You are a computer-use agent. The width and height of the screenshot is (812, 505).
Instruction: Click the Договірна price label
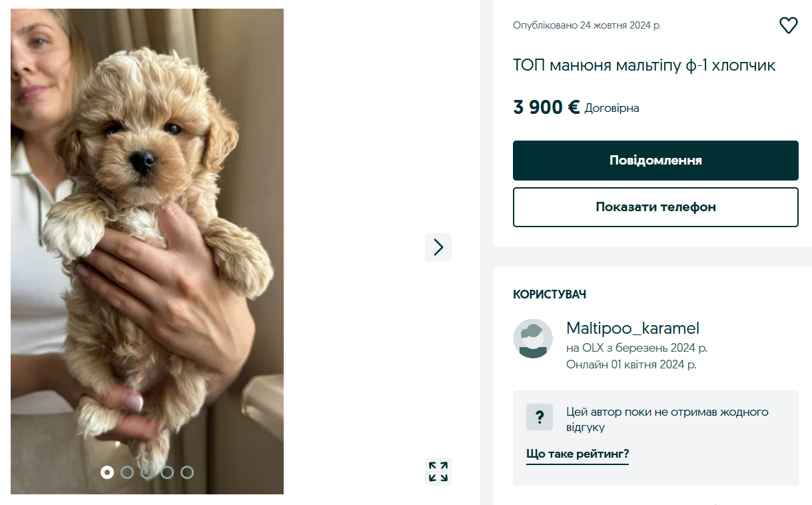pyautogui.click(x=612, y=107)
